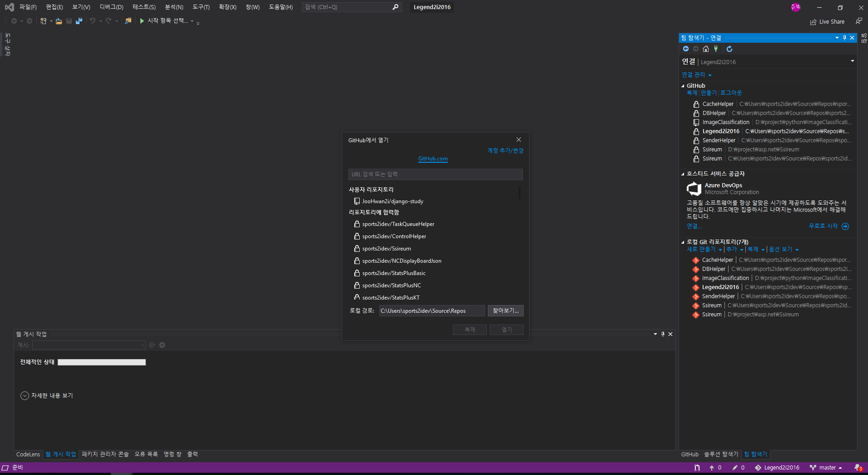The width and height of the screenshot is (868, 475).
Task: Click the Visual Studio logo icon
Action: (x=9, y=7)
